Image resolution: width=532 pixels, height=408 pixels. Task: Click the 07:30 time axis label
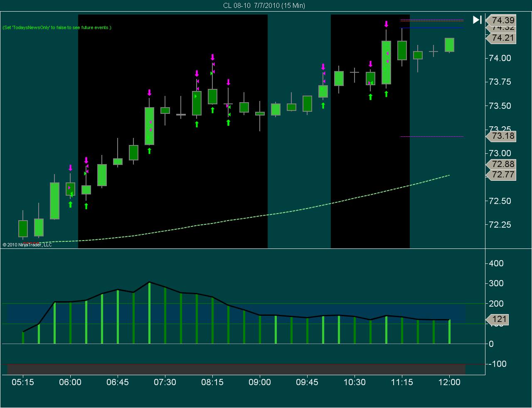tap(165, 382)
